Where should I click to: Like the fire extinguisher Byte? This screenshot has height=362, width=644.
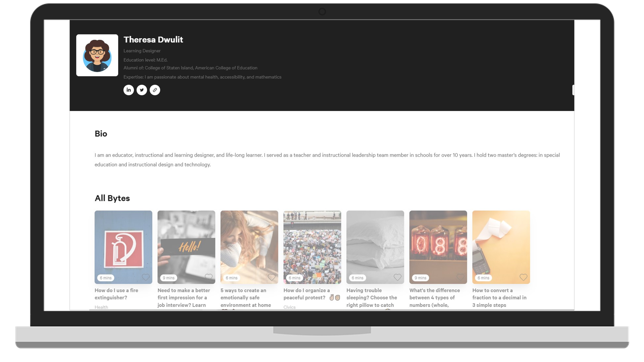(x=146, y=277)
